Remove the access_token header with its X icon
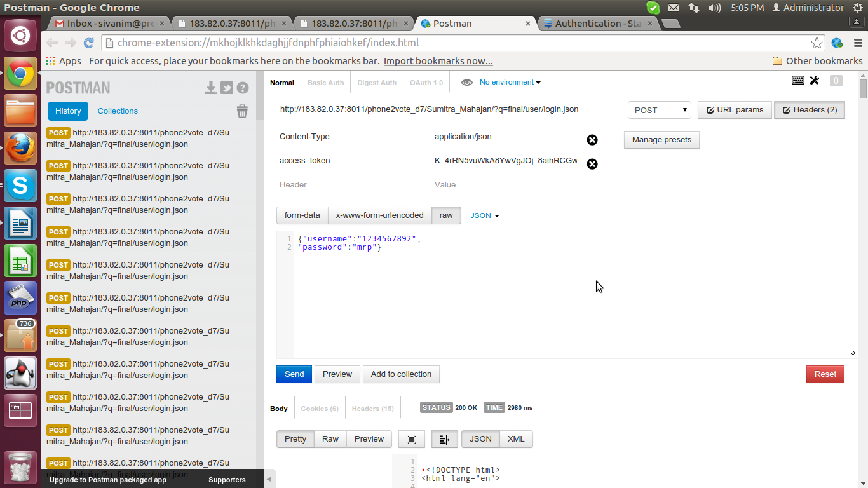Image resolution: width=868 pixels, height=488 pixels. pos(592,164)
